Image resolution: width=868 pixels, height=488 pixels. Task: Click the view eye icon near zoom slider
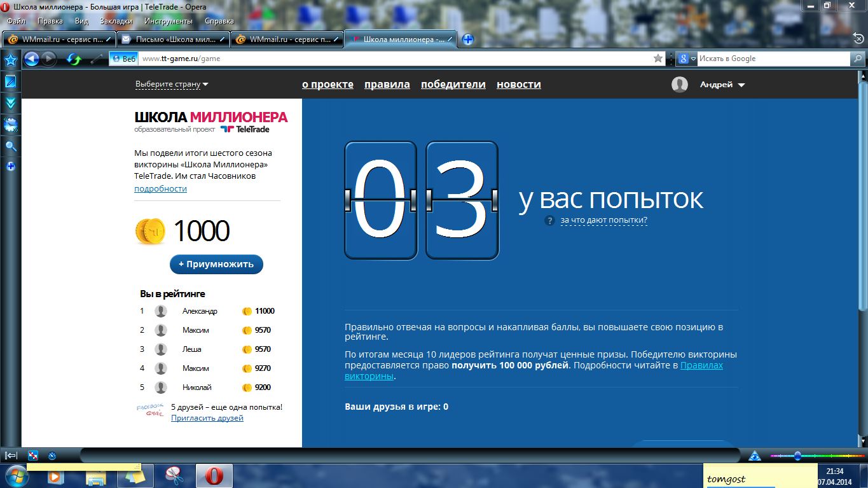755,456
